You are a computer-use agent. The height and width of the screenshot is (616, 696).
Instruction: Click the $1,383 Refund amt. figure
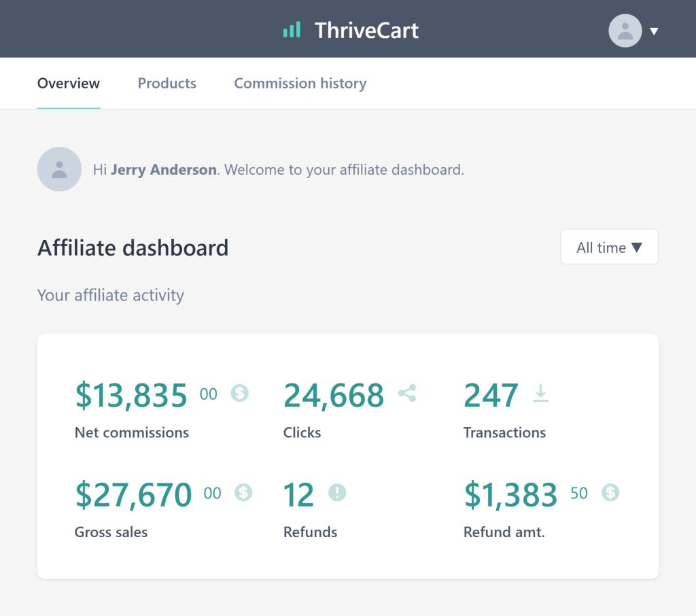click(526, 494)
